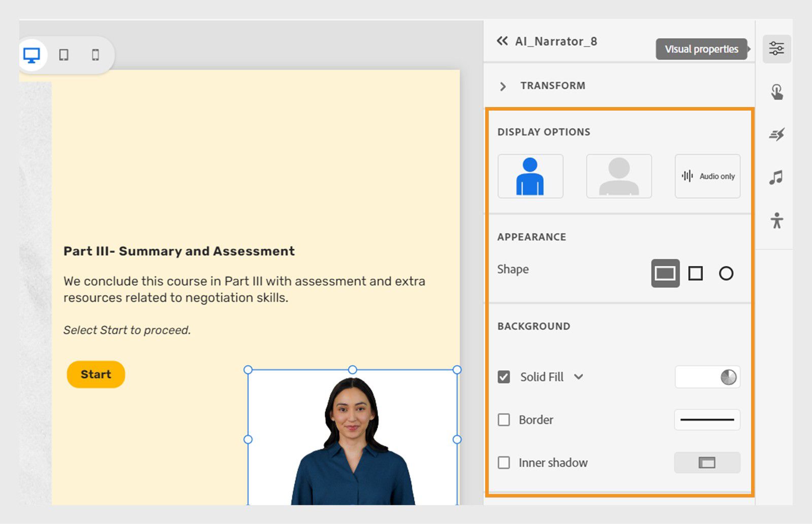The width and height of the screenshot is (812, 524).
Task: Click the Start button on the slide
Action: tap(95, 374)
